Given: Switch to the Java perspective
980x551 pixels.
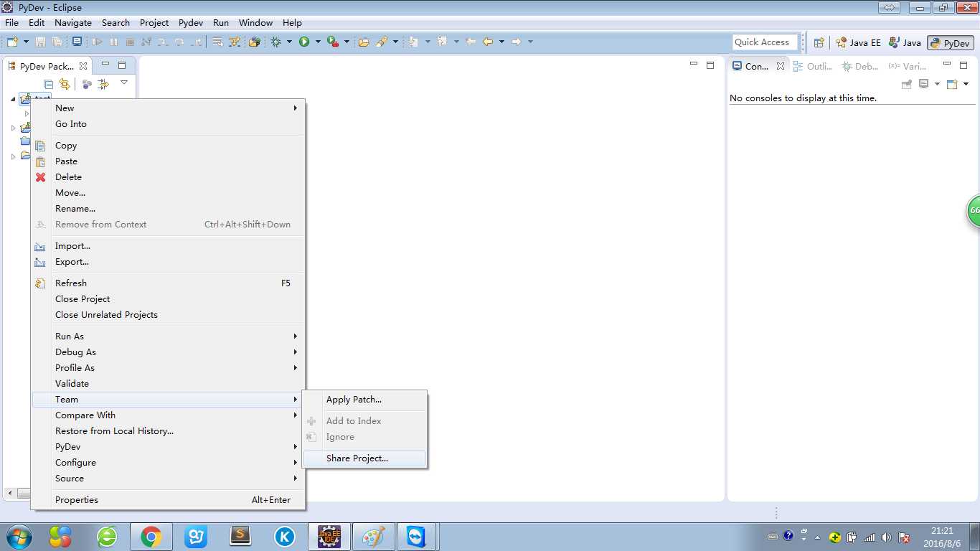Looking at the screenshot, I should click(x=905, y=42).
